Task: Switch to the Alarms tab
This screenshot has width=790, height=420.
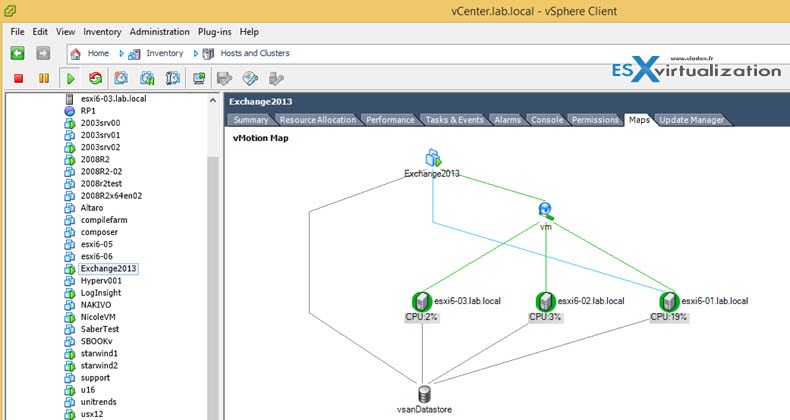Action: [x=507, y=120]
